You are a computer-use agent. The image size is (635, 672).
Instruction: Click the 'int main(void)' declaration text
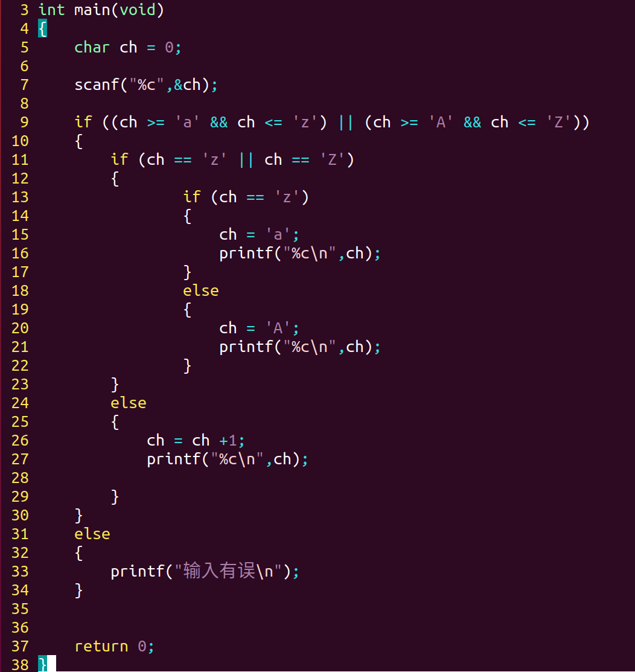(x=101, y=10)
